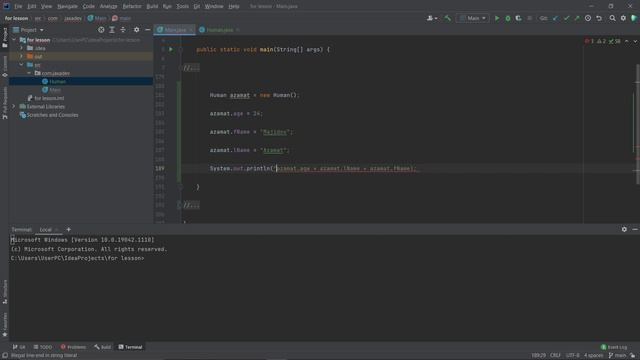Screen dimensions: 640x360
Task: Collapse the com.javadev package node
Action: [x=29, y=73]
